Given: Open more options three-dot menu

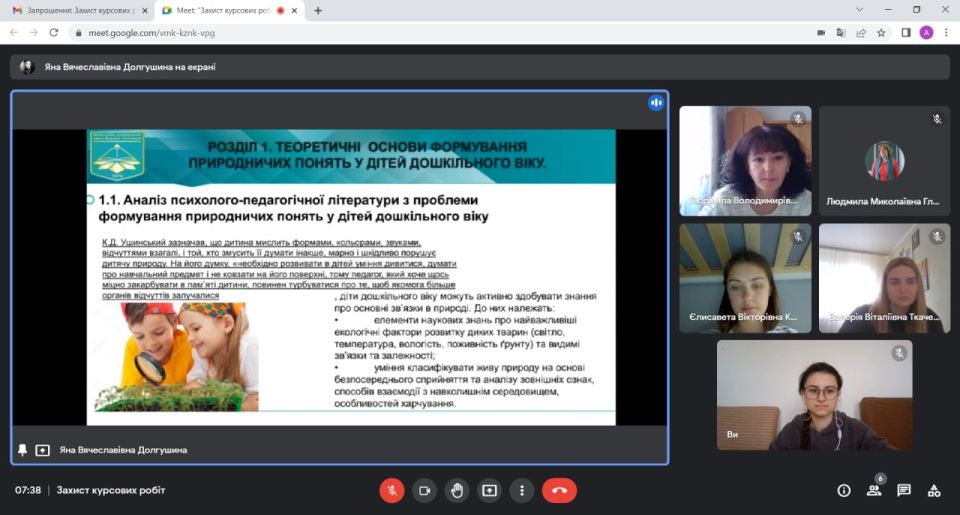Looking at the screenshot, I should point(521,490).
